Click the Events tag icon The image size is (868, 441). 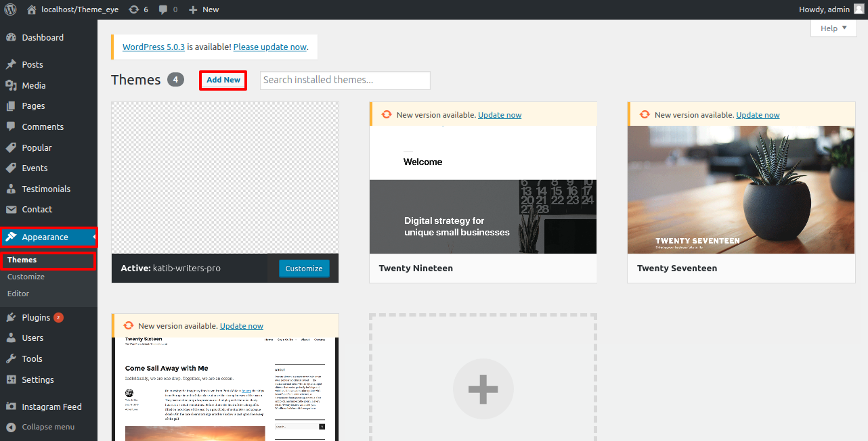click(x=11, y=168)
